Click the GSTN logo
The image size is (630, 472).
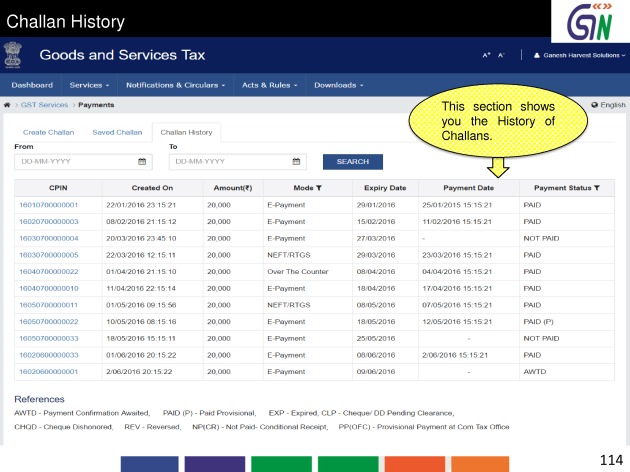tap(590, 21)
